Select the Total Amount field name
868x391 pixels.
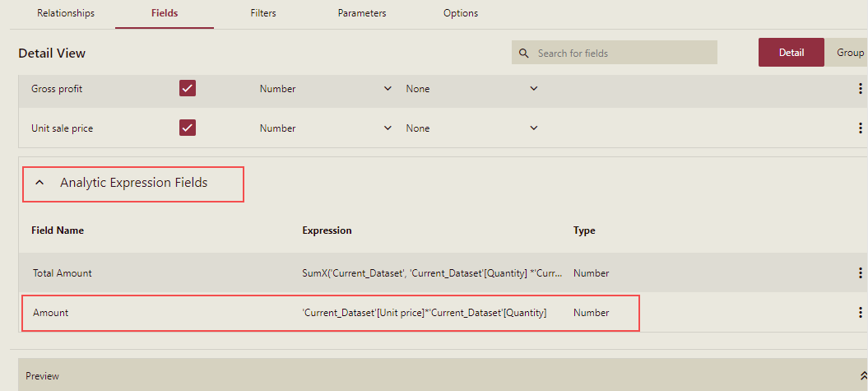coord(62,273)
